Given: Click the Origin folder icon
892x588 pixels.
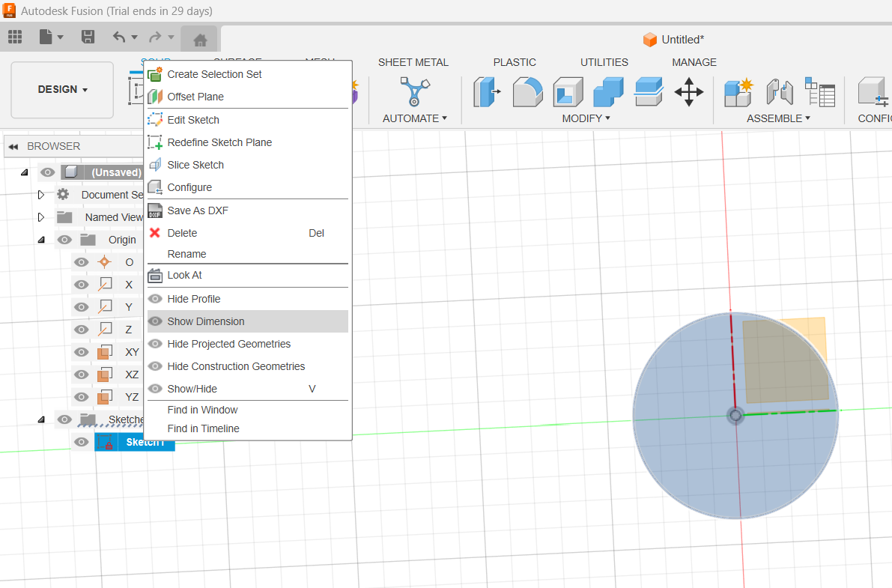Looking at the screenshot, I should (88, 240).
